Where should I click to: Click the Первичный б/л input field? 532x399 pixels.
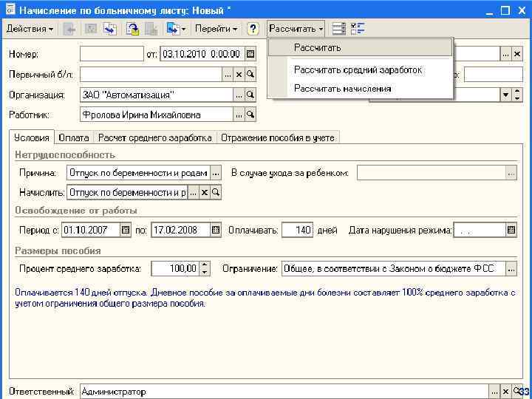[151, 75]
